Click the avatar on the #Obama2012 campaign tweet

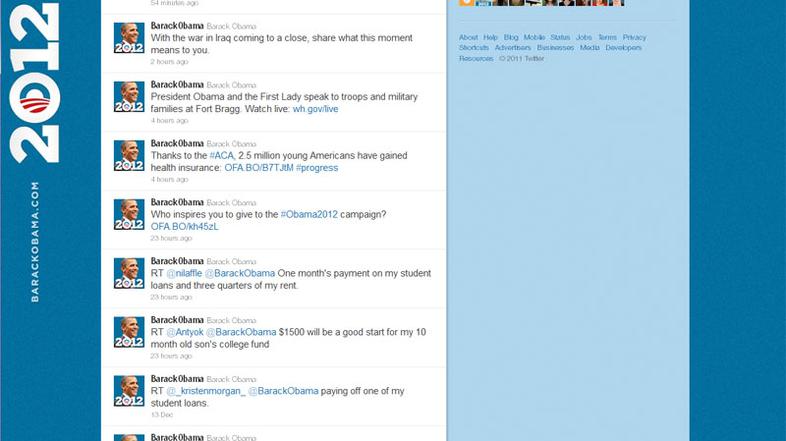pos(129,214)
